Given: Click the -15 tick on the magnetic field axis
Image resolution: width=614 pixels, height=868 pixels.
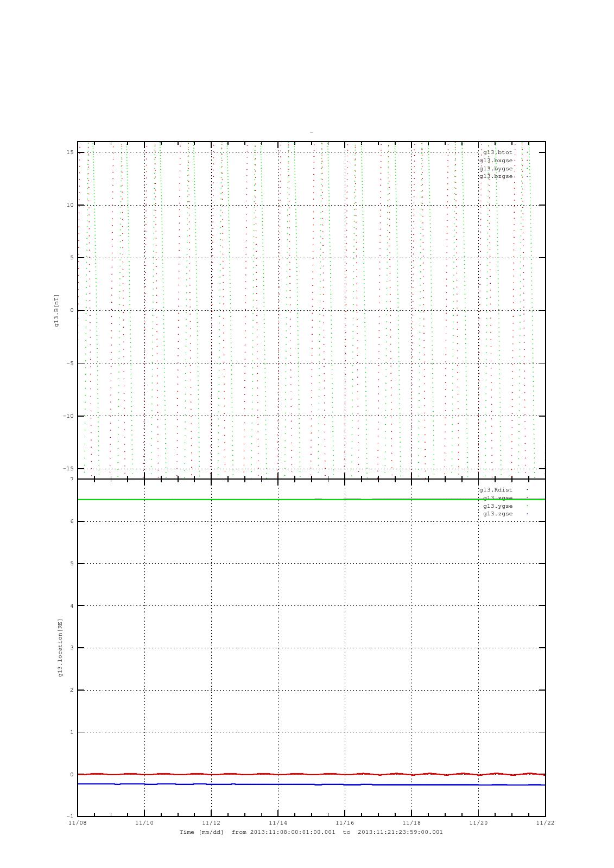Looking at the screenshot, I should coord(69,469).
